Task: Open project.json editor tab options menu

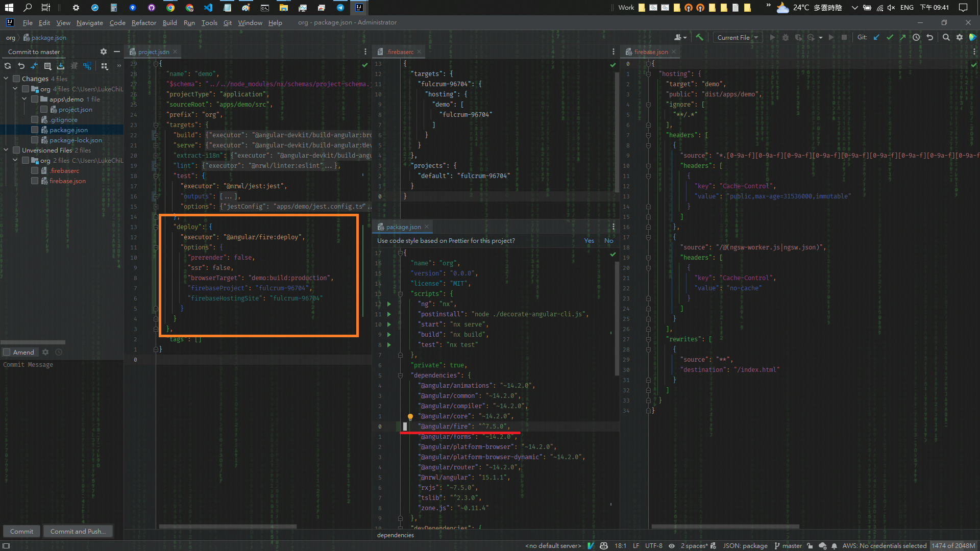Action: coord(365,52)
